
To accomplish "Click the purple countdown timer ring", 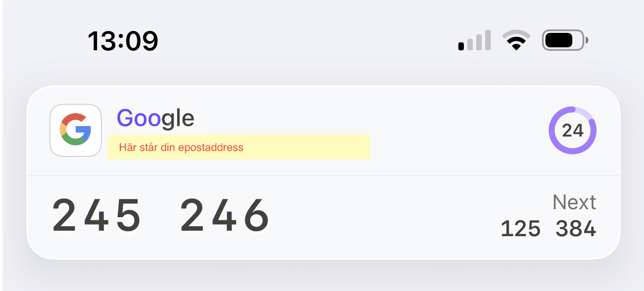I will pos(572,131).
